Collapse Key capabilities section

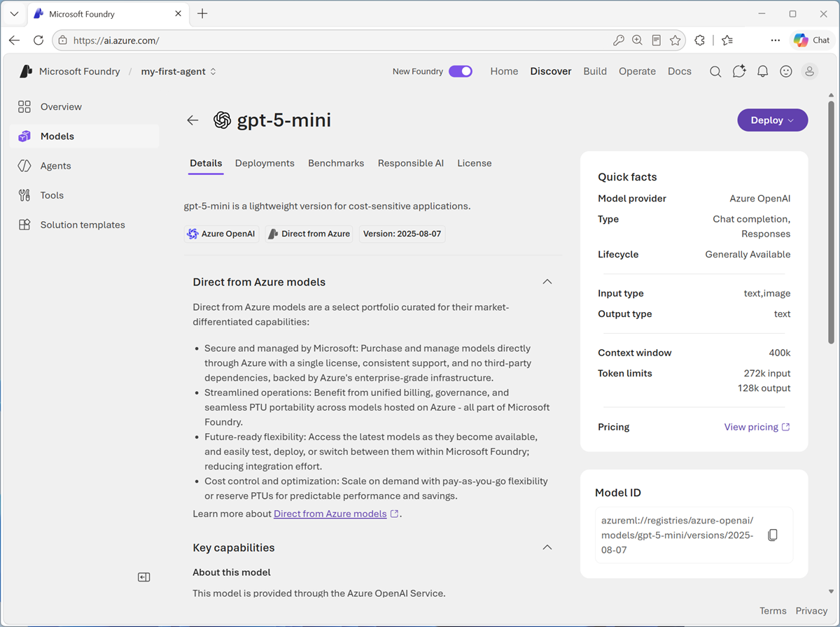[547, 548]
